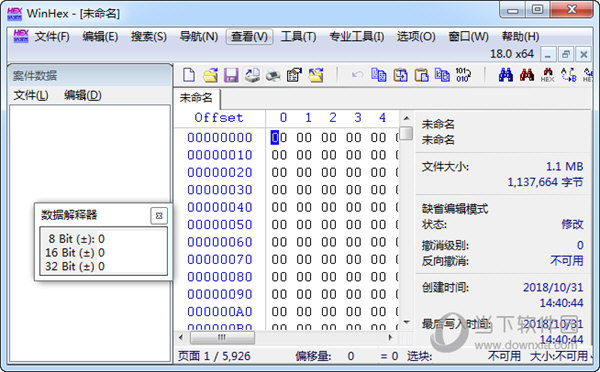Click the horizontal scrollbar thumb
Viewport: 600px width, 372px height.
(x=222, y=338)
